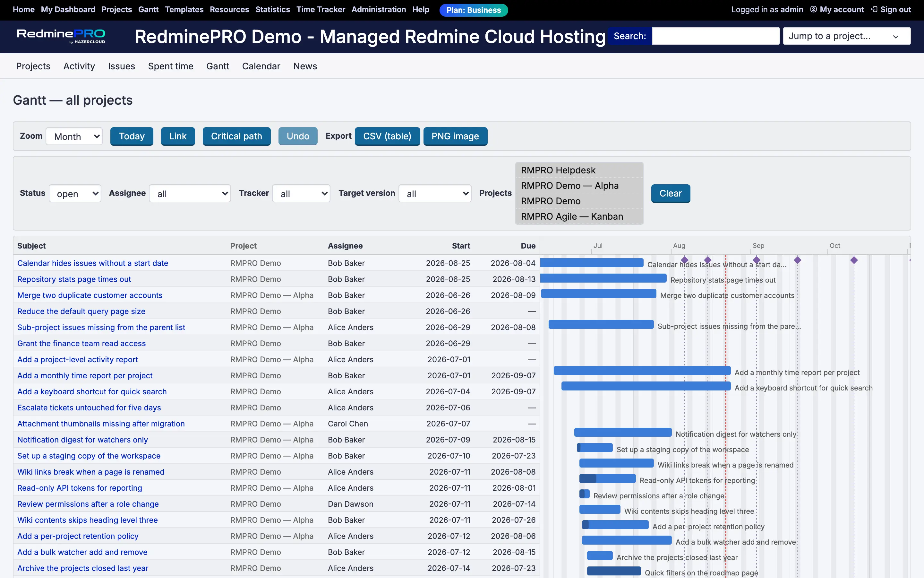This screenshot has height=578, width=924.
Task: Click the start date 2026-07-10 cell
Action: (449, 456)
